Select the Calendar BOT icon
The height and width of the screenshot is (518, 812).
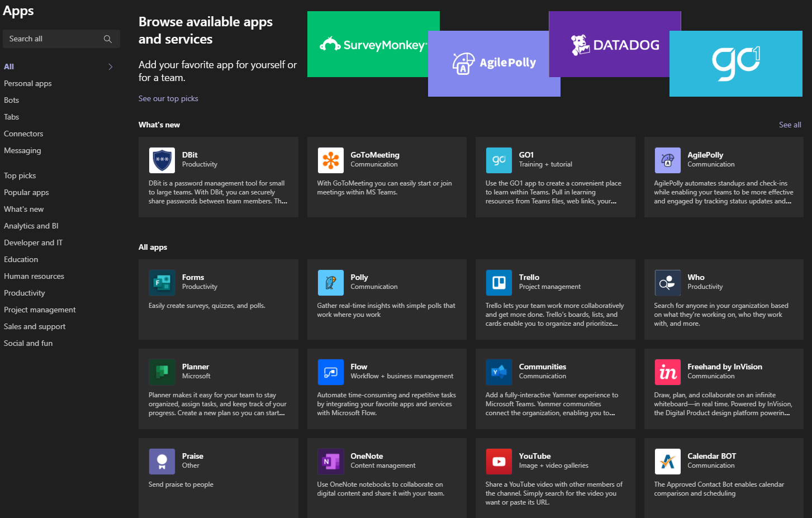click(x=668, y=462)
